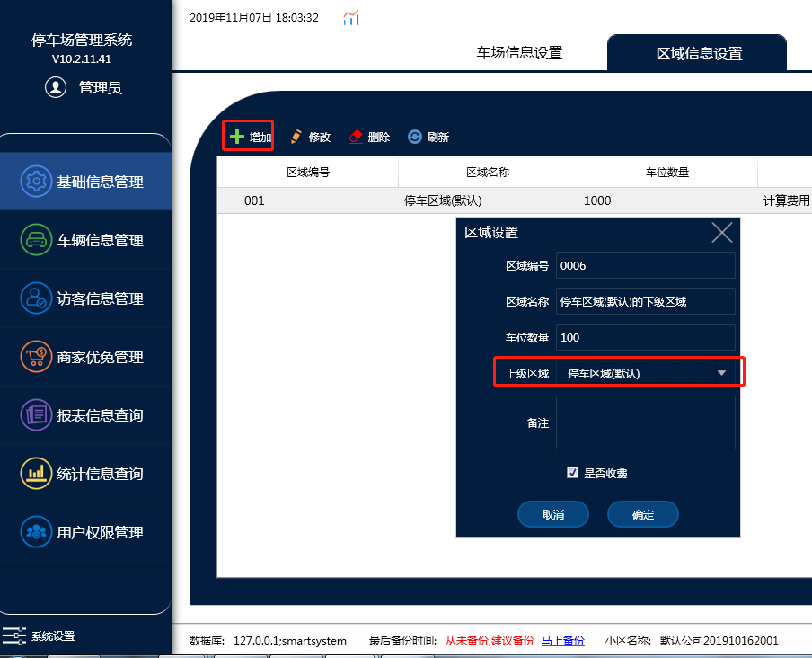Click the 刷新 refresh icon

tap(415, 137)
